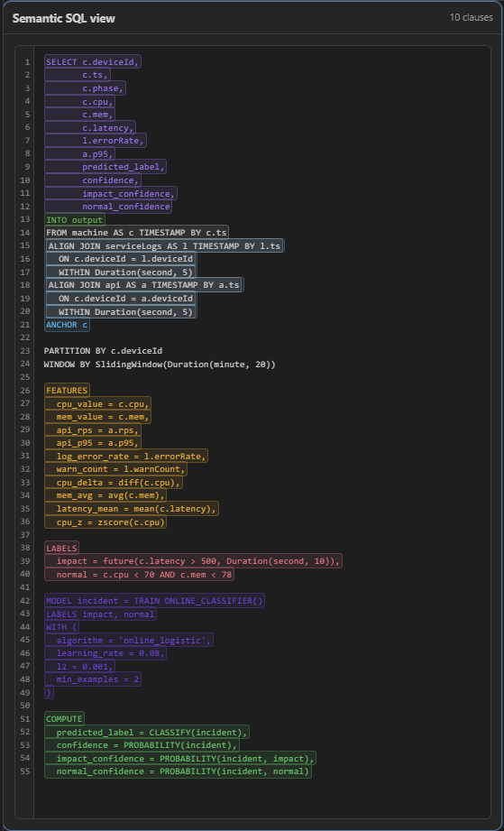Click line number 42 in the gutter

[x=26, y=600]
